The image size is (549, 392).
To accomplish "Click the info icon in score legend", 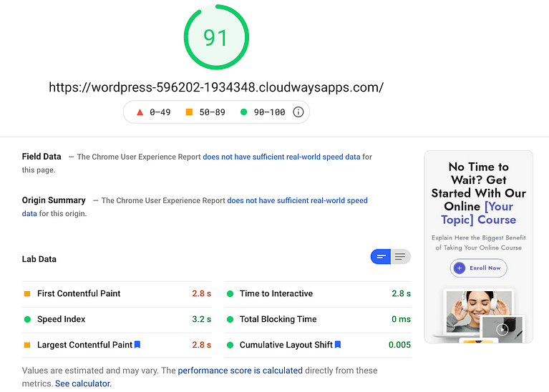I will pyautogui.click(x=298, y=112).
